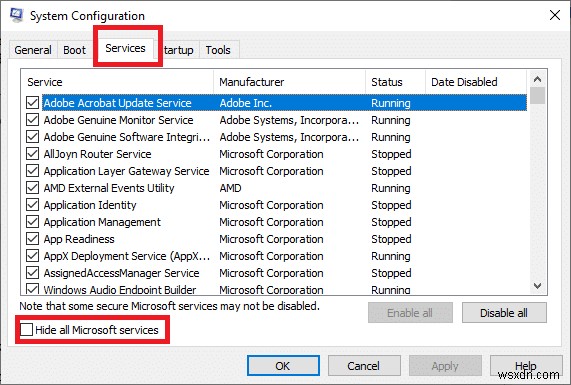Image resolution: width=571 pixels, height=385 pixels.
Task: Click scrollbar up arrow in services list
Action: coord(537,79)
